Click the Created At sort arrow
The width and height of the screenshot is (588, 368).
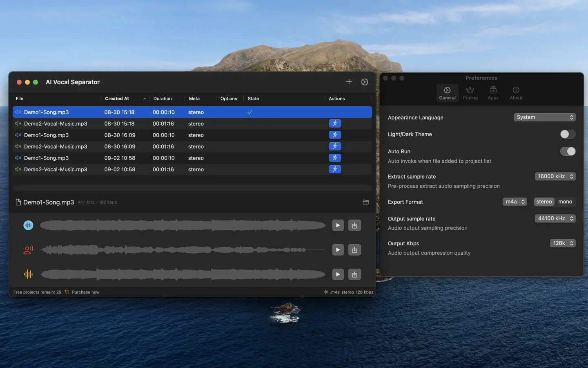click(x=145, y=99)
